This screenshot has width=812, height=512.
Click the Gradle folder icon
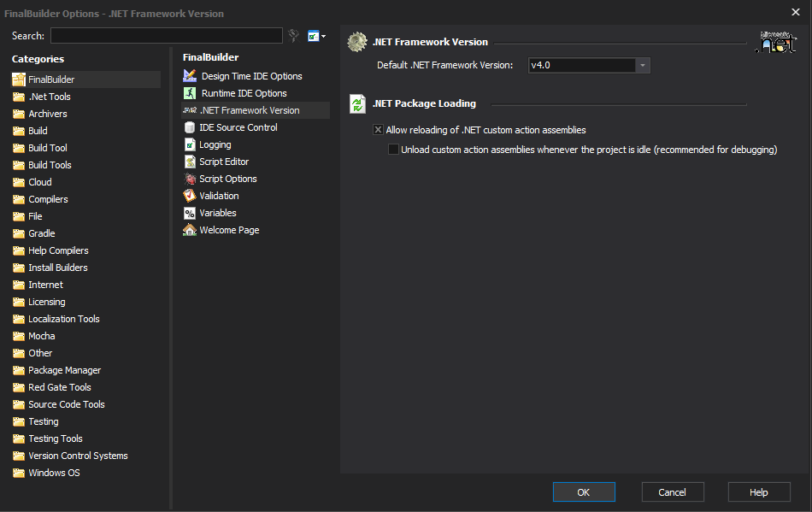19,233
